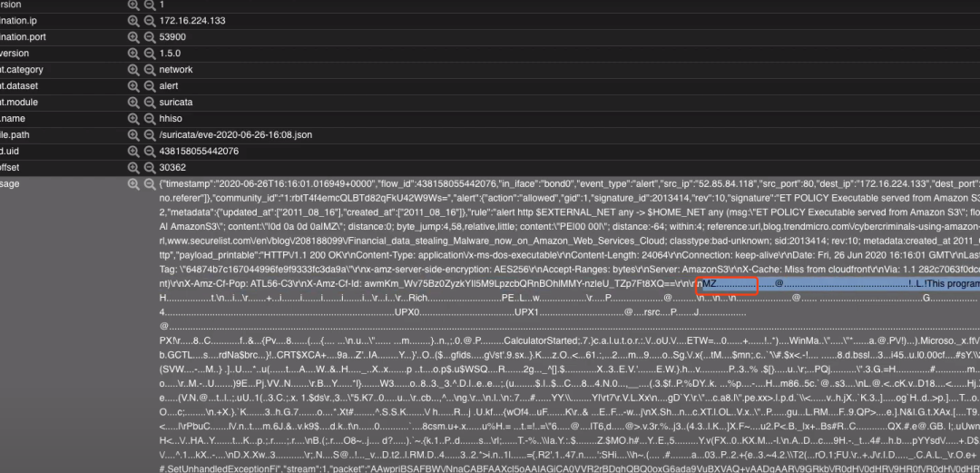Click the UPX0 string in payload
Image resolution: width=980 pixels, height=473 pixels.
407,311
